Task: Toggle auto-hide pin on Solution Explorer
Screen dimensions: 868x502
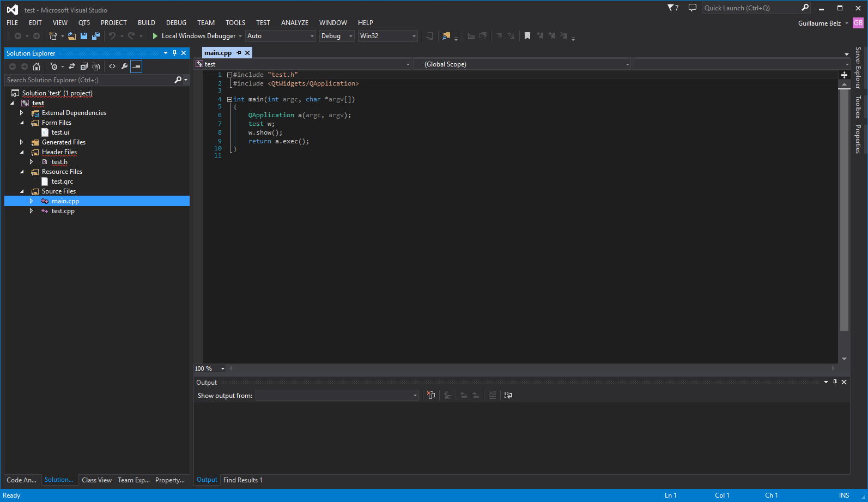Action: (174, 53)
